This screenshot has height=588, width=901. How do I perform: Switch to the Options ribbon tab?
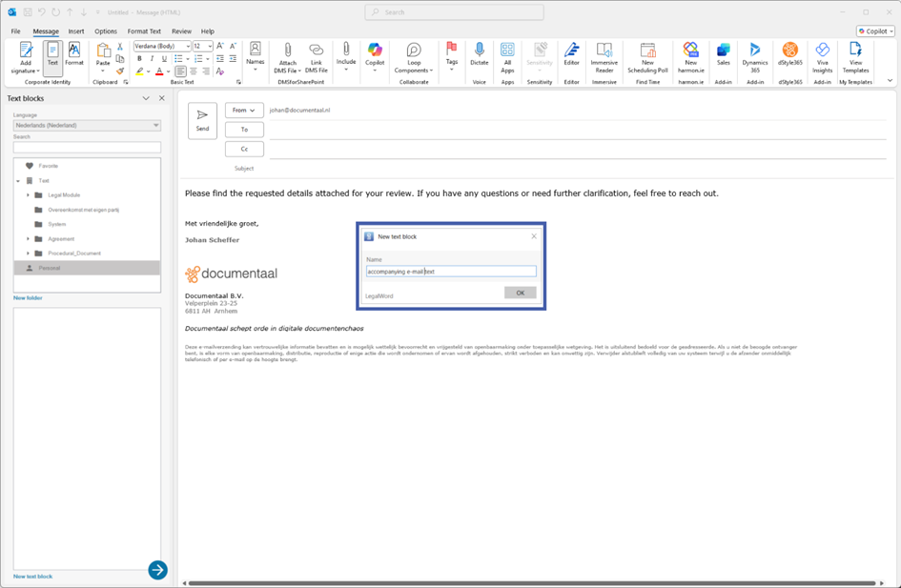pos(106,31)
